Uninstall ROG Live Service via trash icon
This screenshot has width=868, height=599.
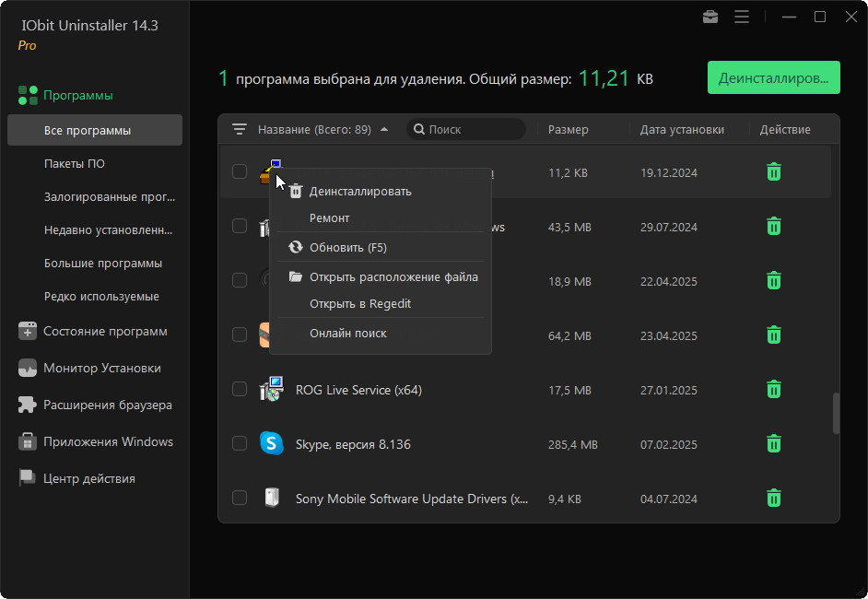pos(774,389)
